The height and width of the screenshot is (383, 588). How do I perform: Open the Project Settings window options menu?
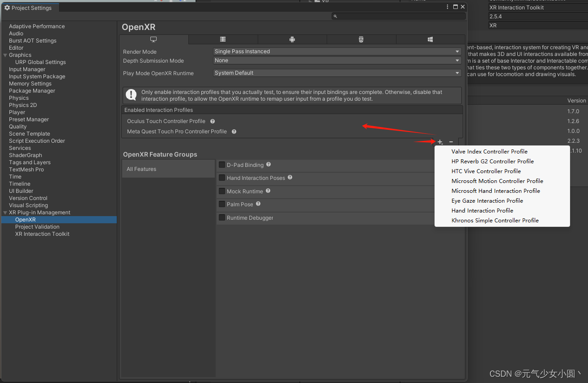coord(447,7)
